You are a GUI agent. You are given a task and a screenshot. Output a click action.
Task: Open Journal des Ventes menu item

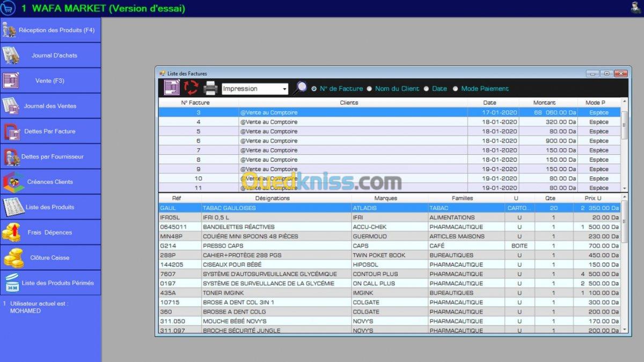[50, 106]
